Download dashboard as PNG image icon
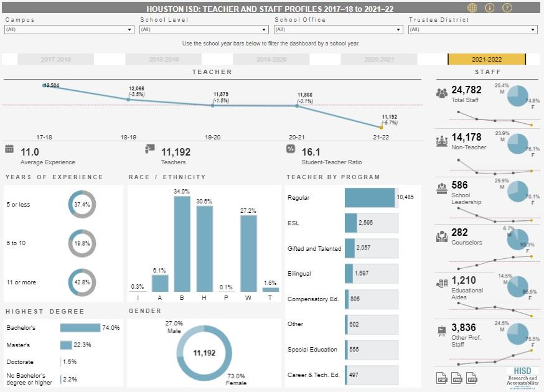 tap(457, 378)
